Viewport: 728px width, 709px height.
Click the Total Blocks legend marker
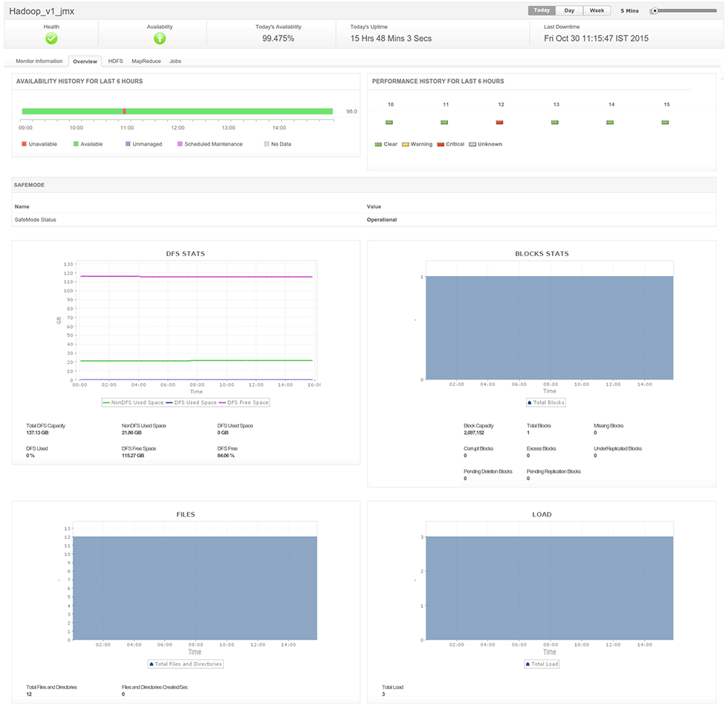[x=529, y=402]
